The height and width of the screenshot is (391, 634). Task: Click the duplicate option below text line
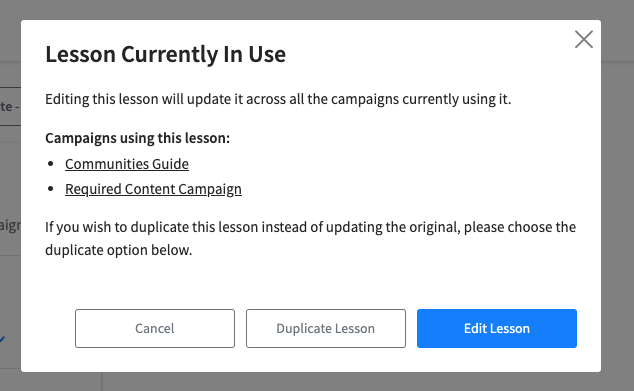[x=118, y=250]
